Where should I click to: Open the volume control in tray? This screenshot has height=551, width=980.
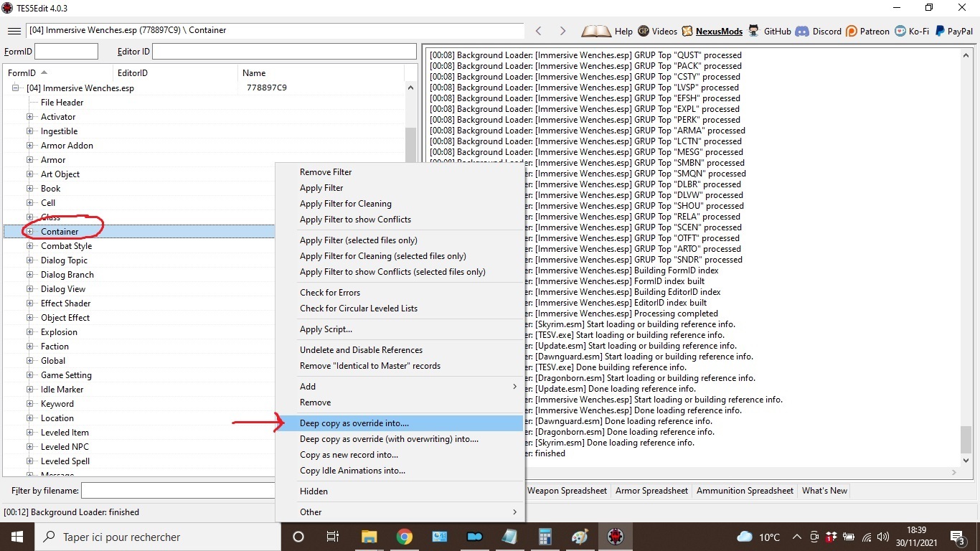pos(883,537)
